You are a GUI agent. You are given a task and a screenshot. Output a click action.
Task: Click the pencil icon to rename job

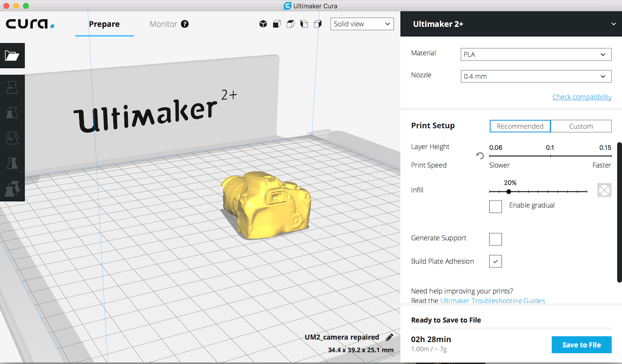click(389, 337)
